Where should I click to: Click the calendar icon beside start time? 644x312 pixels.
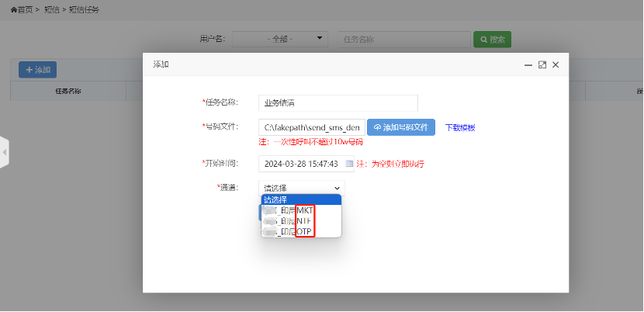349,164
